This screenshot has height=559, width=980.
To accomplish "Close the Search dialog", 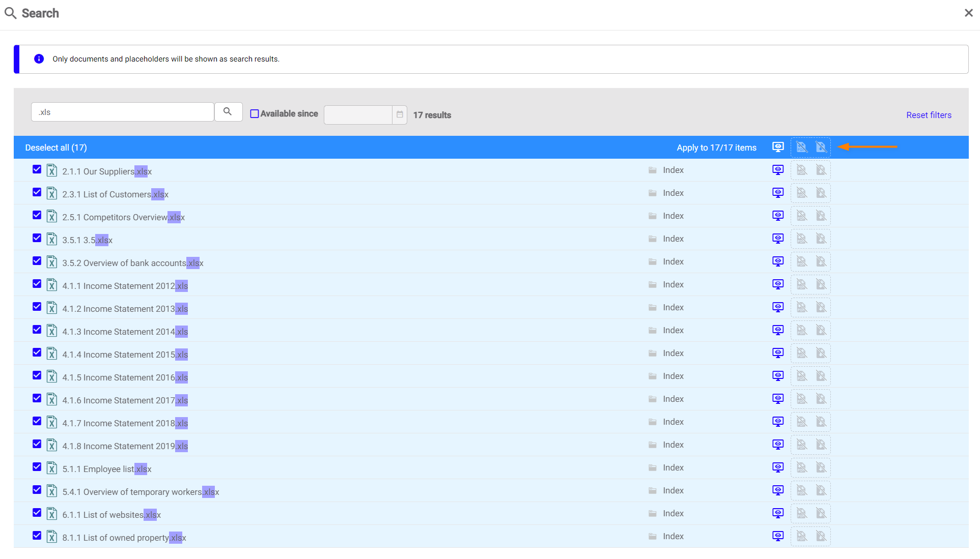I will [968, 13].
